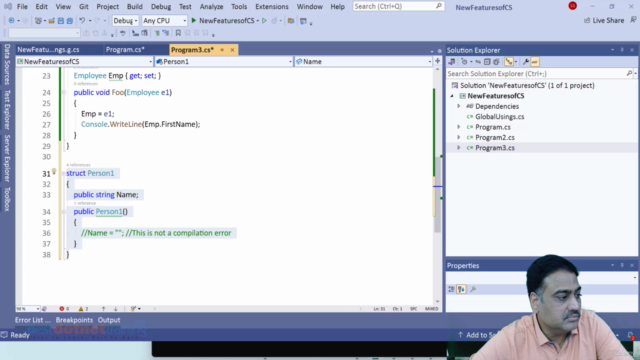The height and width of the screenshot is (360, 640).
Task: Click the lightbulb quick actions icon on line 31
Action: [54, 172]
